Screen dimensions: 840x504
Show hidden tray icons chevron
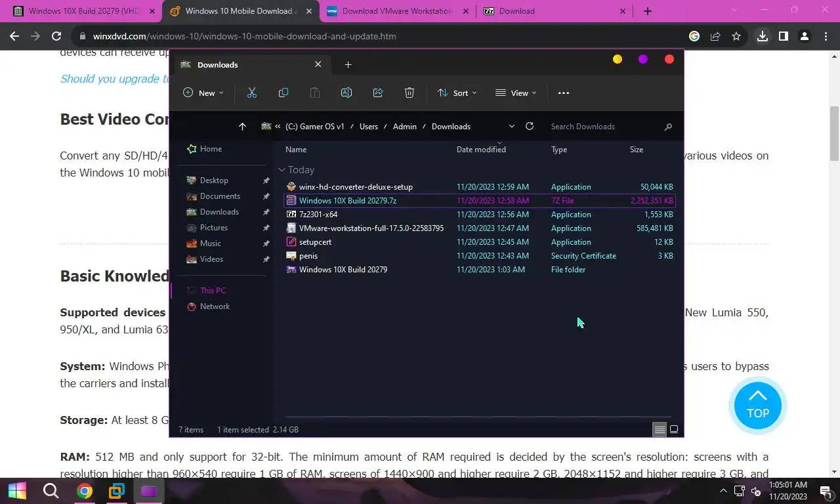[x=724, y=491]
